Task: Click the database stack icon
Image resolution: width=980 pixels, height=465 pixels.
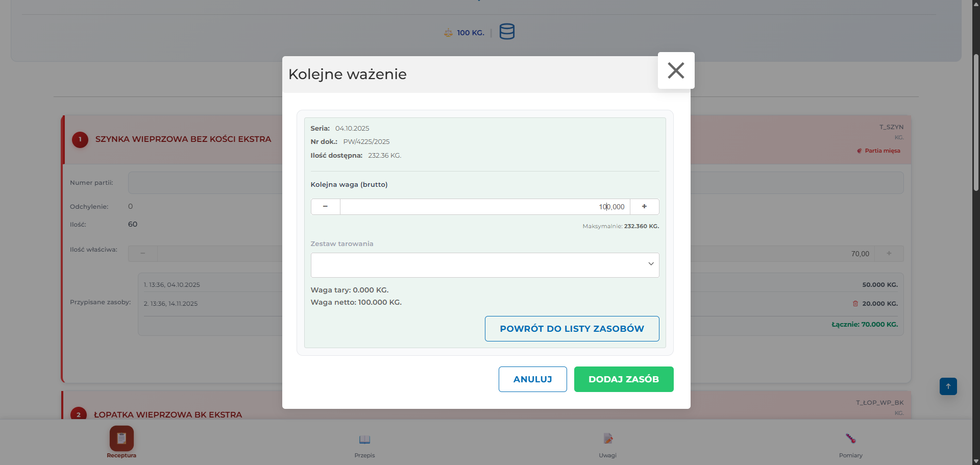Action: pyautogui.click(x=506, y=32)
